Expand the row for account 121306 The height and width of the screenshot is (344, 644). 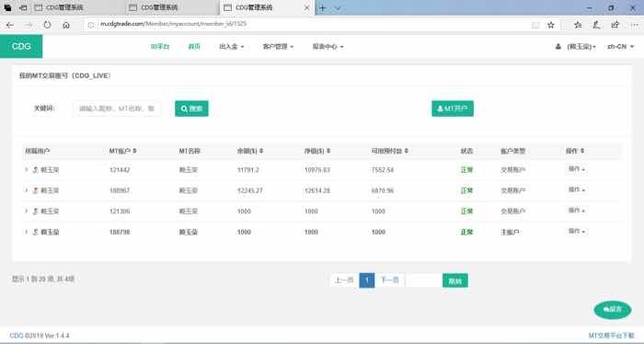pyautogui.click(x=27, y=211)
